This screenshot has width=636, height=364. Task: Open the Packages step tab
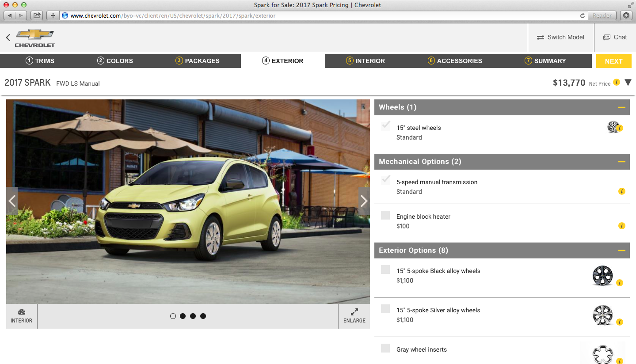point(197,61)
